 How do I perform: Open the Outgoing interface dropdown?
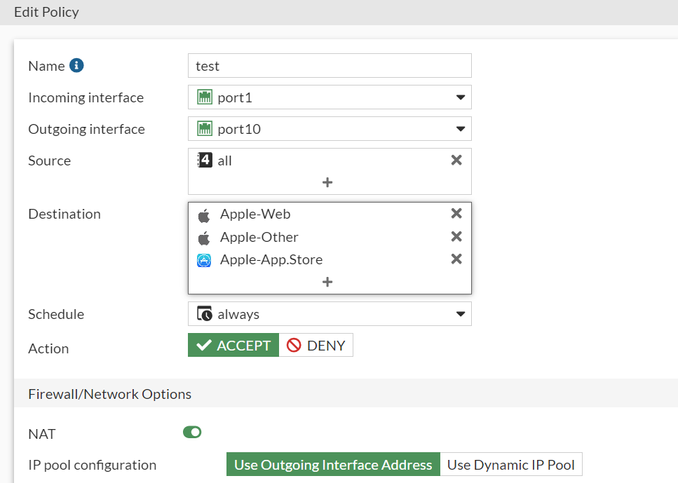tap(460, 129)
